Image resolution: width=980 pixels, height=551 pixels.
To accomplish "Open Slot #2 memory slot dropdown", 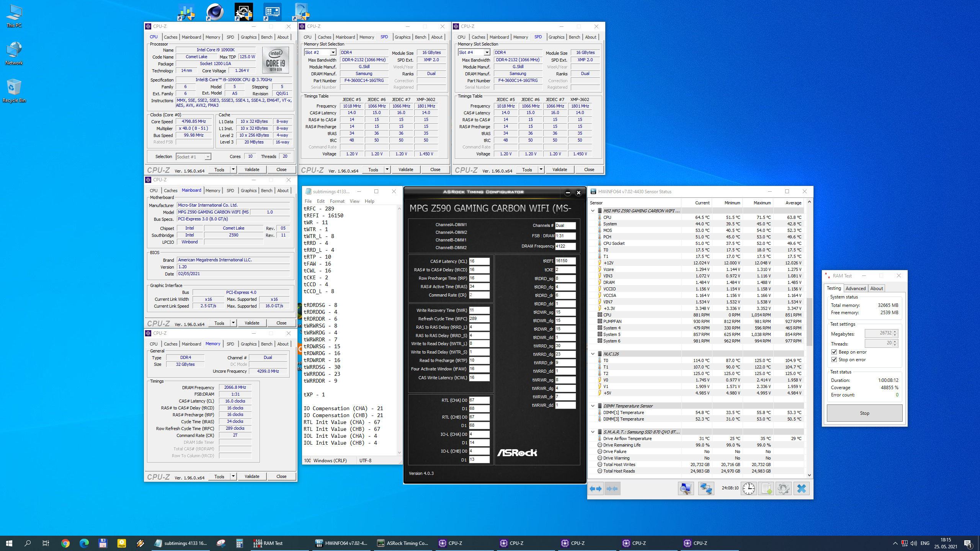I will [333, 52].
